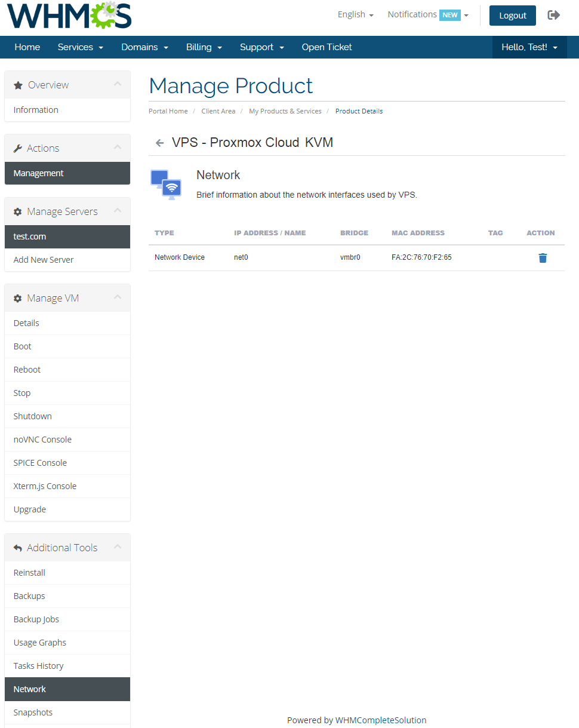
Task: Go to Home in navbar
Action: click(x=27, y=47)
